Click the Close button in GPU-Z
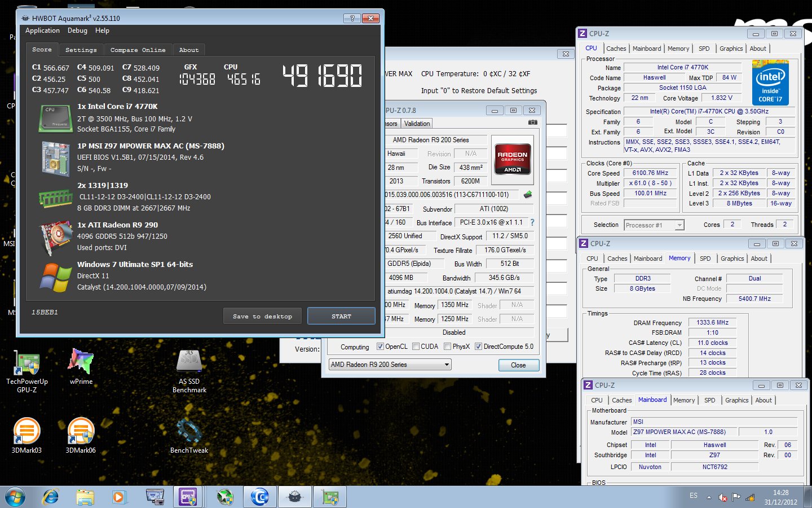Viewport: 812px width, 508px height. [x=519, y=365]
